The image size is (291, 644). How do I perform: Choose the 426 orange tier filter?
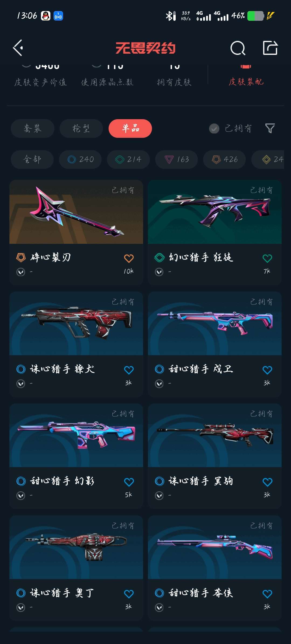pyautogui.click(x=224, y=159)
